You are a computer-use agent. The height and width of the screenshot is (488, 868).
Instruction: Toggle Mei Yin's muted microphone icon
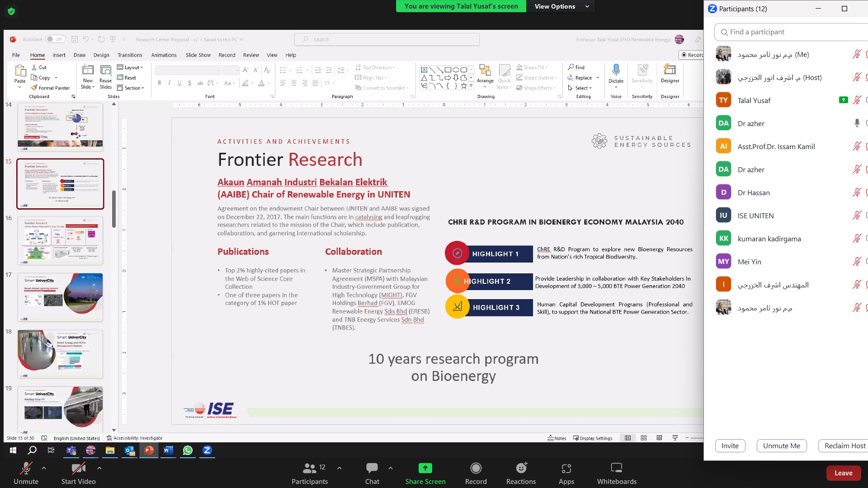(857, 262)
